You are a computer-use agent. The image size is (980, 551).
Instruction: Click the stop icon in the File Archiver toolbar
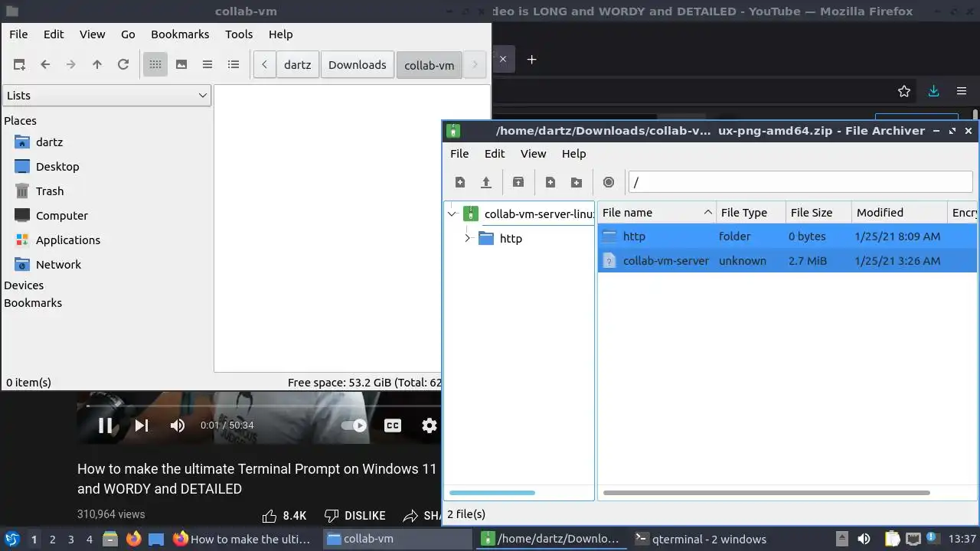pos(609,182)
